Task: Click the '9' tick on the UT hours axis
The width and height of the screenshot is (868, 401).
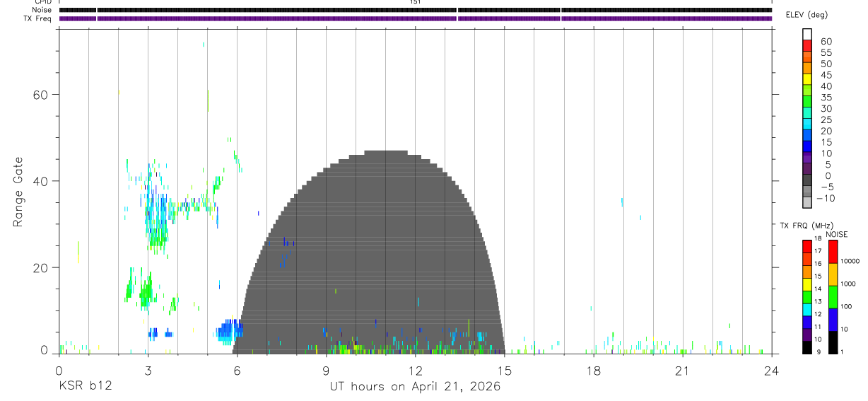Action: coord(326,369)
